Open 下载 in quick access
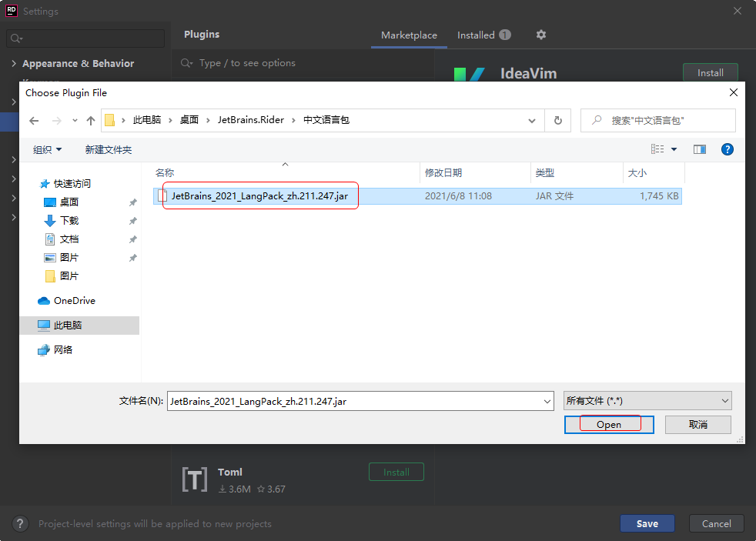The image size is (756, 541). point(69,221)
